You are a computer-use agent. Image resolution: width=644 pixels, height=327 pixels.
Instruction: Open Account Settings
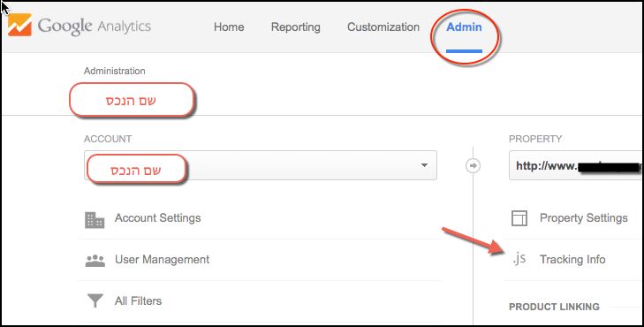click(158, 218)
